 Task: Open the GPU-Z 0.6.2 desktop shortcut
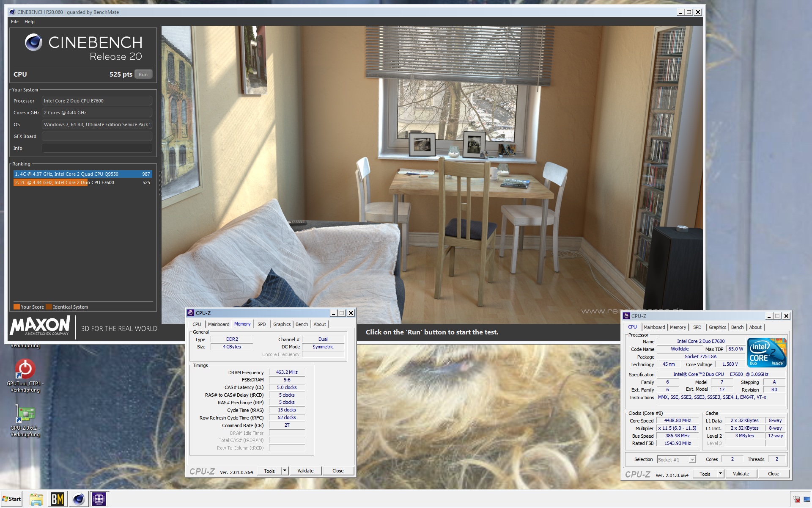pyautogui.click(x=25, y=420)
